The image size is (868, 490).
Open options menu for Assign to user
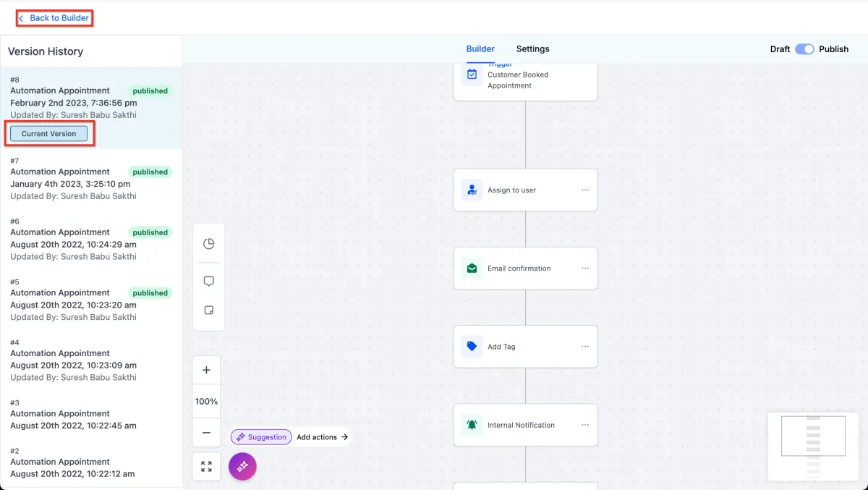585,190
